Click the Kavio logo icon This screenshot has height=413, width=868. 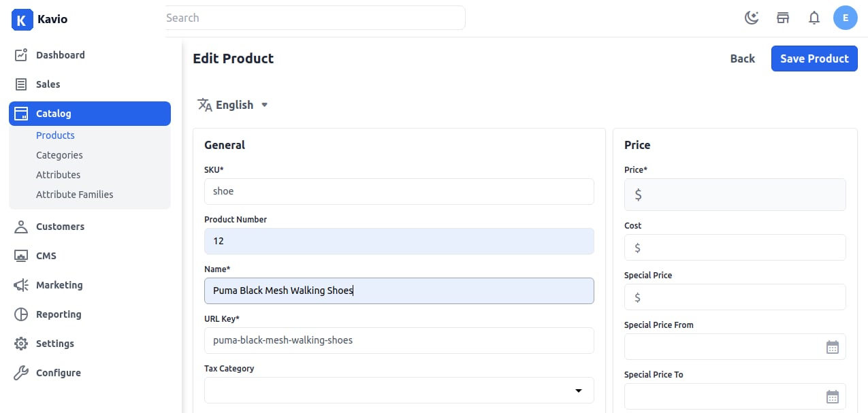(x=22, y=19)
